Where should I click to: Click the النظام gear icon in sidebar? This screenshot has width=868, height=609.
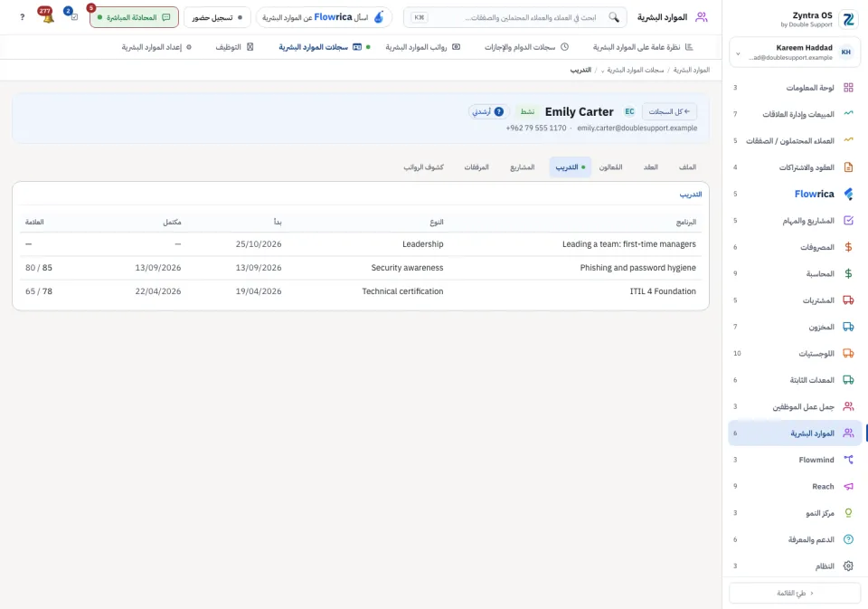point(848,566)
